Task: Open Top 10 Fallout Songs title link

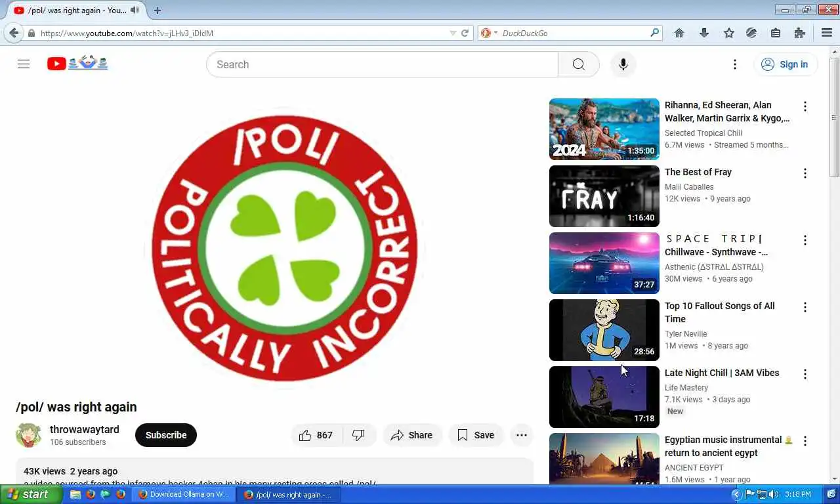Action: [x=719, y=312]
